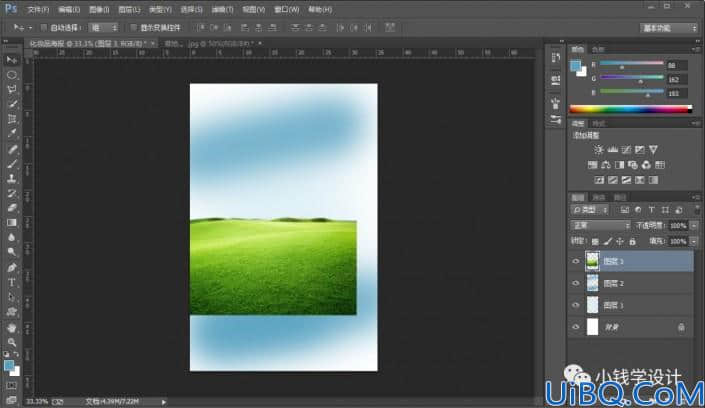Select the Pen tool
705x408 pixels.
[12, 268]
